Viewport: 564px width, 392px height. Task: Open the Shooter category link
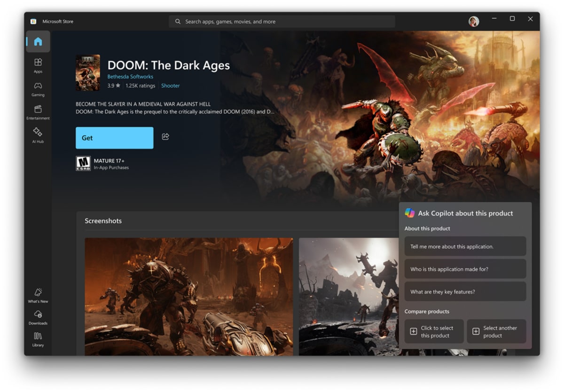coord(170,86)
